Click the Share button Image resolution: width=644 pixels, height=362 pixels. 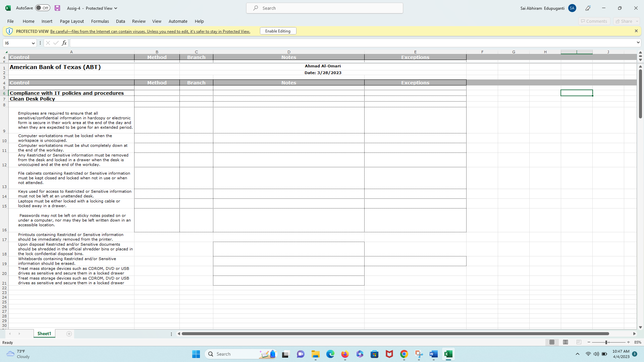[624, 21]
